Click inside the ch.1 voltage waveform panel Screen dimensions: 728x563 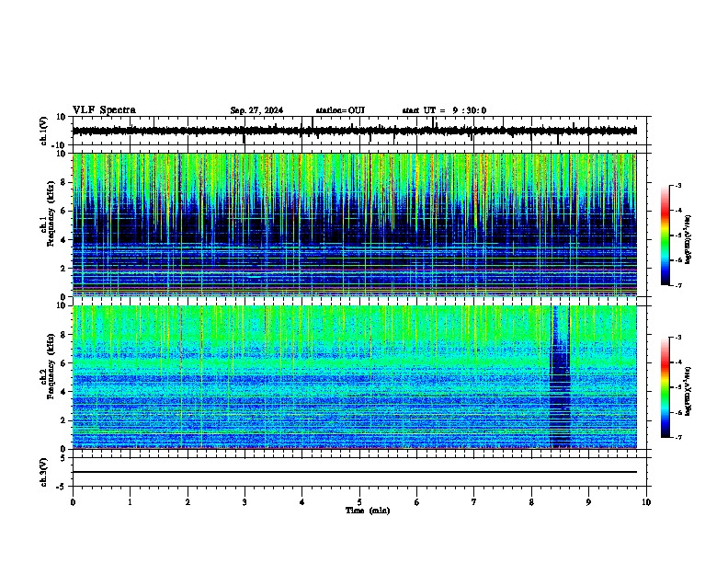click(361, 131)
